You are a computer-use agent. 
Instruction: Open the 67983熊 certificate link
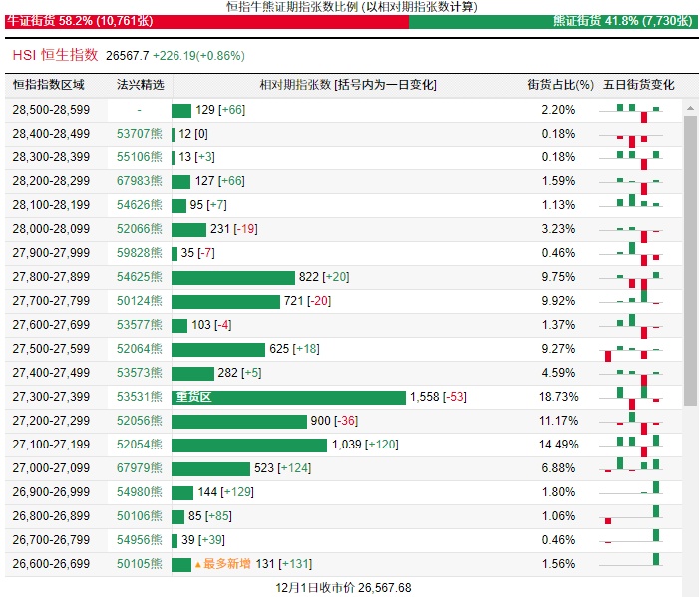pyautogui.click(x=139, y=181)
